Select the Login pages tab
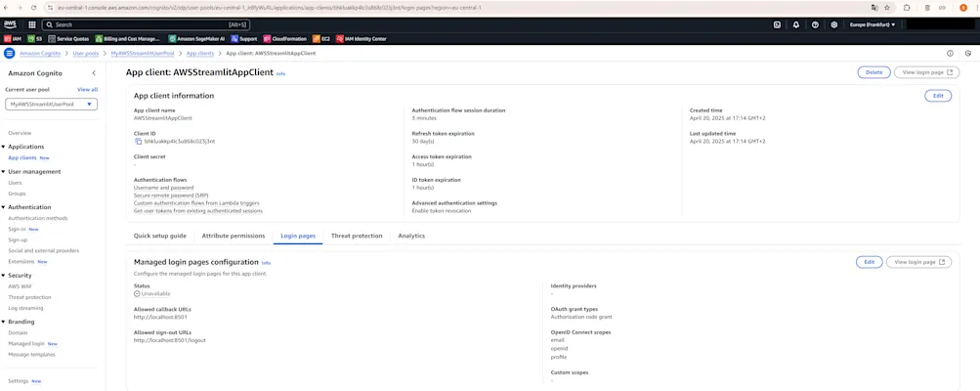Screen dimensions: 980x391 pyautogui.click(x=298, y=236)
